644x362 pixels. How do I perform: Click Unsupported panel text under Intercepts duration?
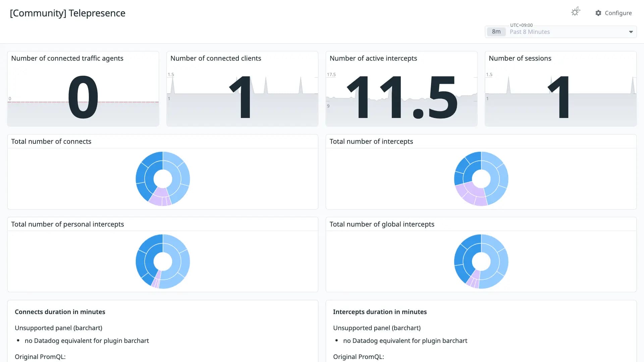[377, 328]
